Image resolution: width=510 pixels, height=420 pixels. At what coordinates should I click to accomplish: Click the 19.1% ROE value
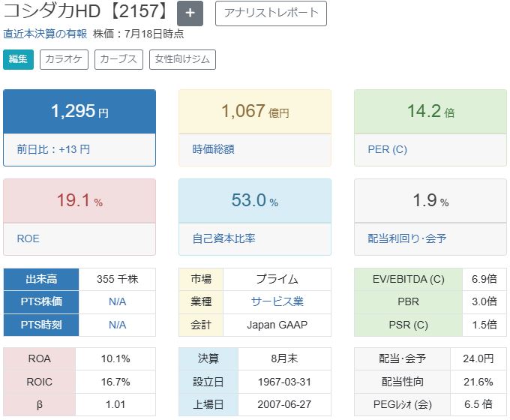coord(79,200)
